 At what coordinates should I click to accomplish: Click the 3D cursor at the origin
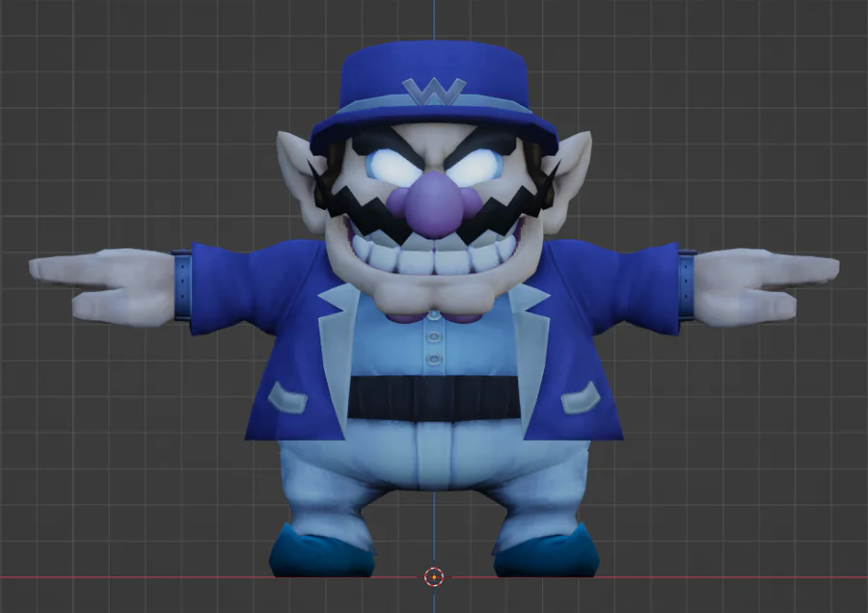[x=434, y=577]
